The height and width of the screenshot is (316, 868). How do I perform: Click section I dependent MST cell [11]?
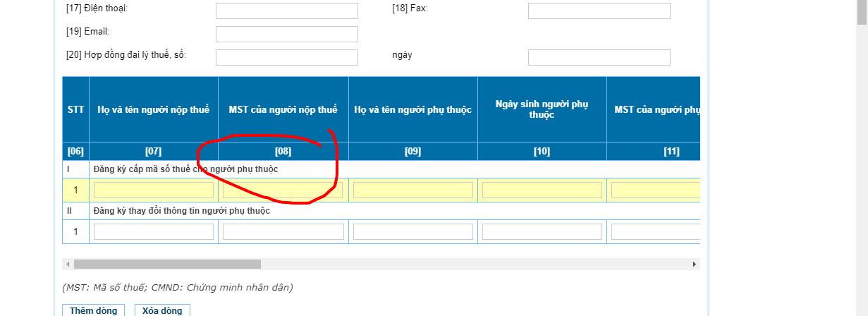[x=655, y=190]
